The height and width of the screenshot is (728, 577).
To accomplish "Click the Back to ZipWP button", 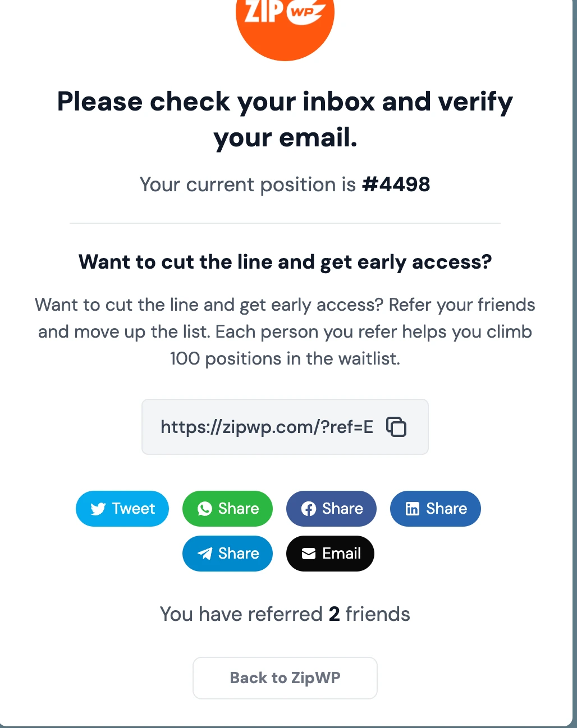I will pyautogui.click(x=285, y=678).
